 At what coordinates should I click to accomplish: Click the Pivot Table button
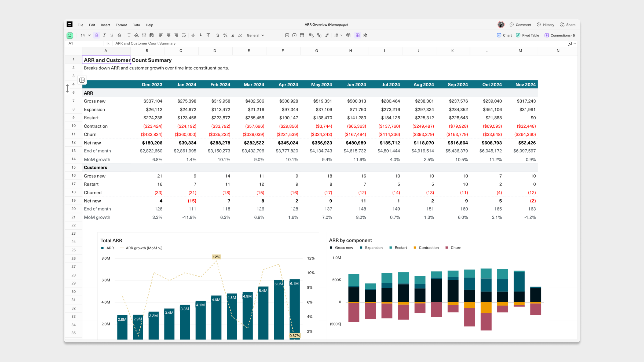point(528,35)
